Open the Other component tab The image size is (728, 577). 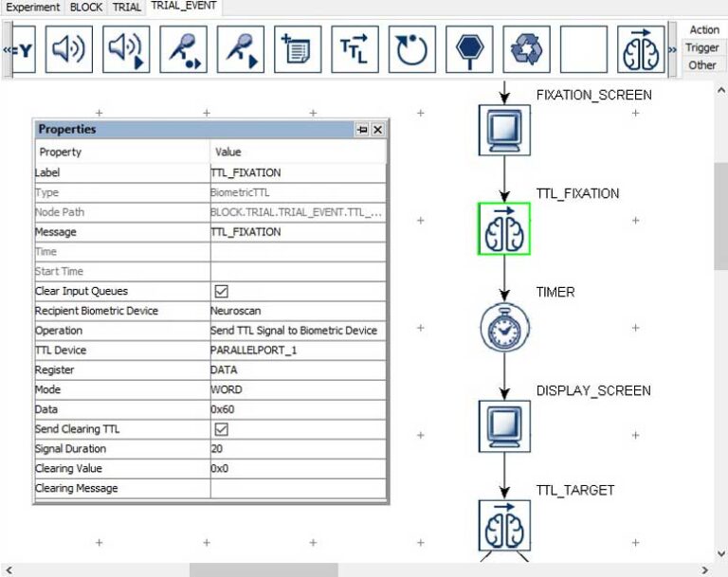[x=702, y=65]
